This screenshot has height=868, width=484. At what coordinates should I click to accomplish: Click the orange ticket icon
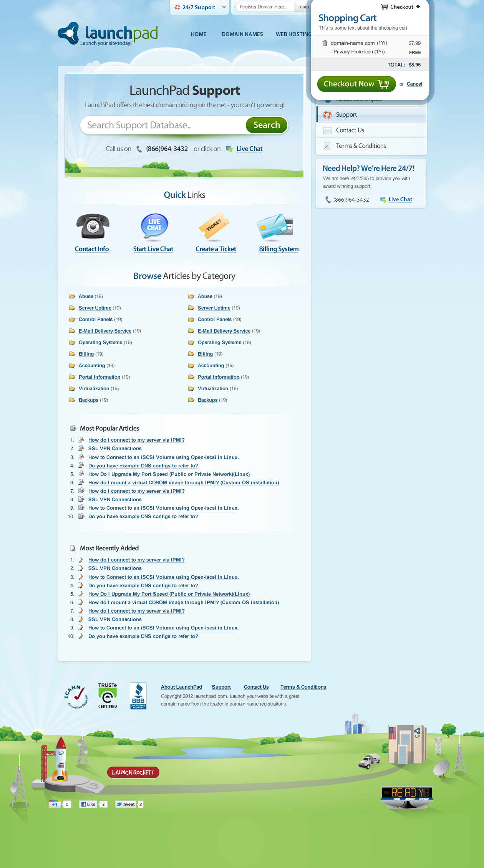[214, 226]
